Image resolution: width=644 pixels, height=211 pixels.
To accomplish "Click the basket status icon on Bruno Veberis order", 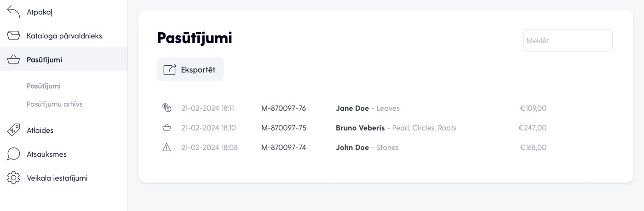I will coord(167,127).
